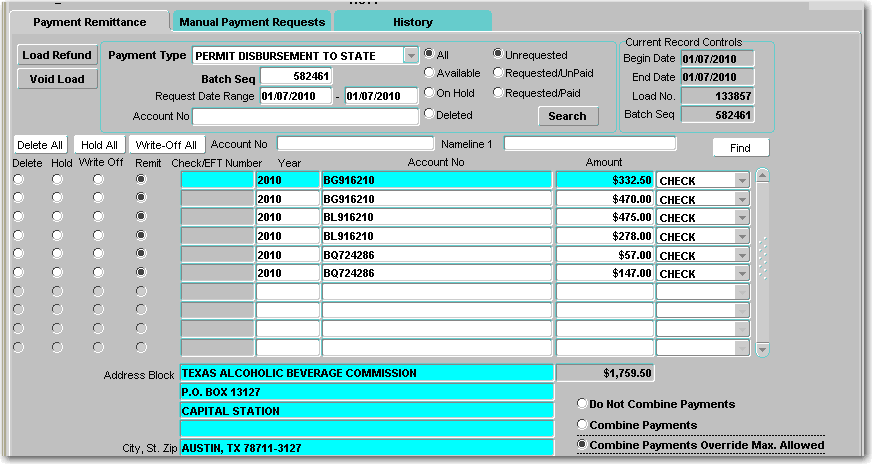Mark Delete for the $57.00 row
Screen dimensions: 872x464
coord(18,253)
